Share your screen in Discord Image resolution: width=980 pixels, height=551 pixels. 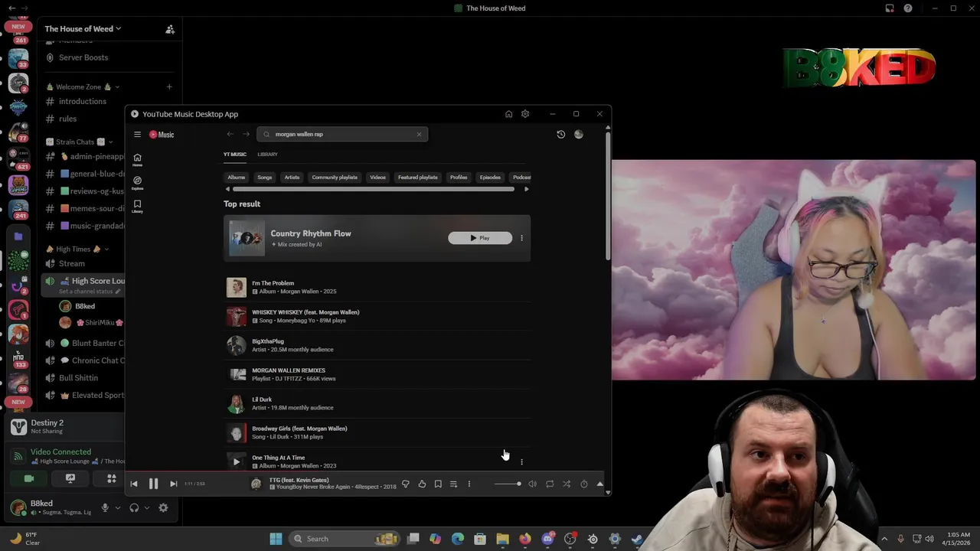pyautogui.click(x=70, y=478)
